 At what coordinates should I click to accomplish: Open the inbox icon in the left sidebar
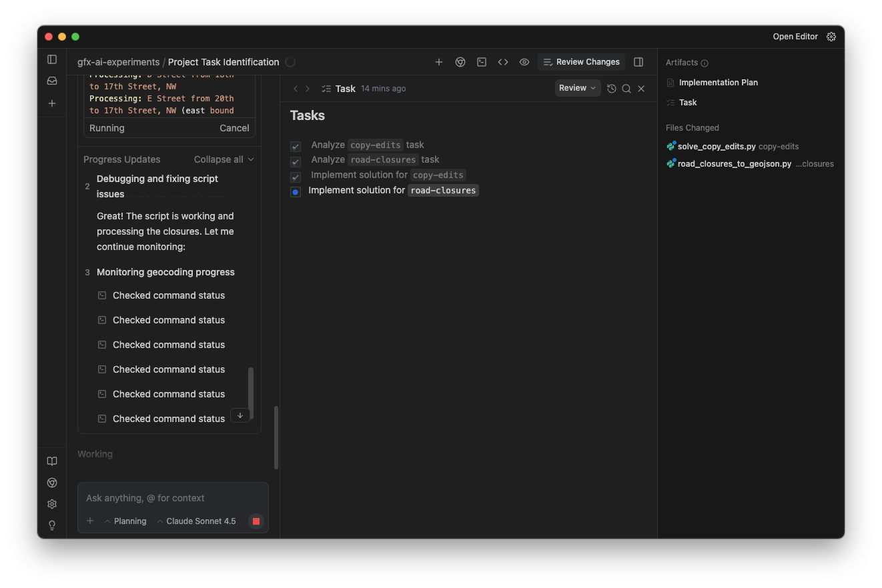[51, 80]
